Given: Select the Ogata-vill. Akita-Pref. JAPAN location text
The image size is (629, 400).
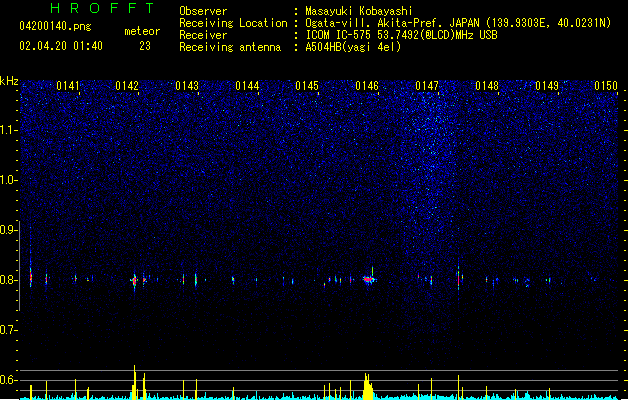Looking at the screenshot, I should (458, 23).
